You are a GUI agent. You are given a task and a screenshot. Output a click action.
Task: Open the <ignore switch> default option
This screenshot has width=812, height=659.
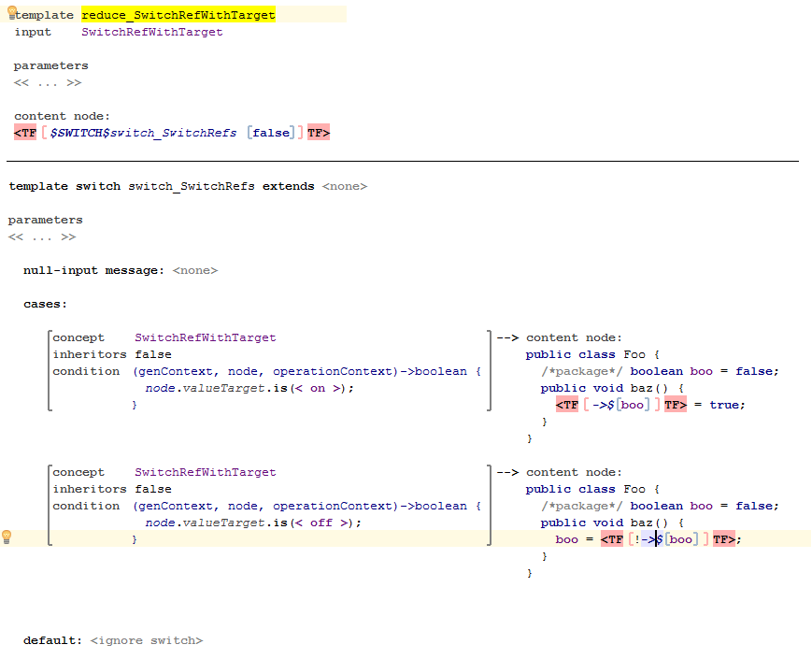point(147,640)
